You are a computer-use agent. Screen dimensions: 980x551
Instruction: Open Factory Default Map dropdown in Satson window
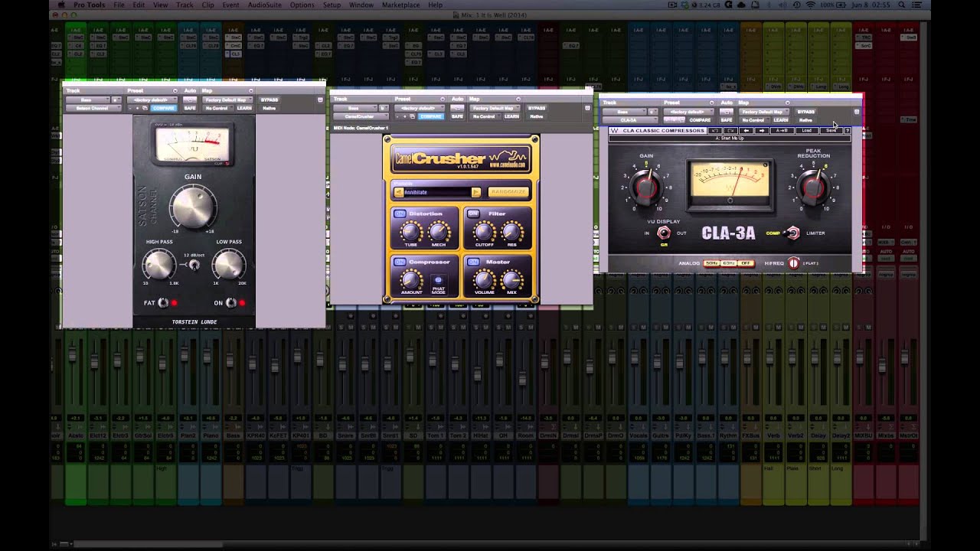(x=226, y=99)
